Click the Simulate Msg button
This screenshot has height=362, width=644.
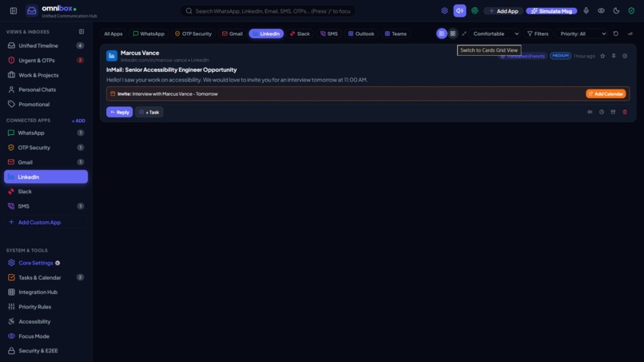(x=551, y=11)
